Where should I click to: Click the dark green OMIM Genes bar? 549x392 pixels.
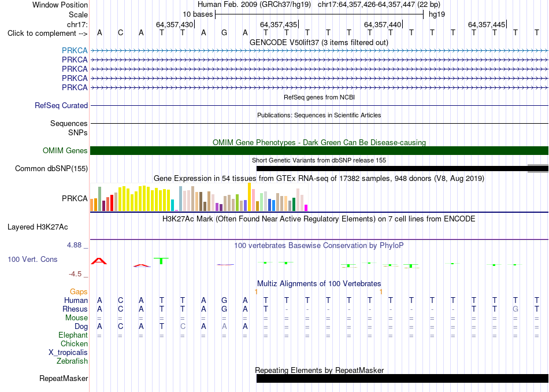pyautogui.click(x=320, y=151)
